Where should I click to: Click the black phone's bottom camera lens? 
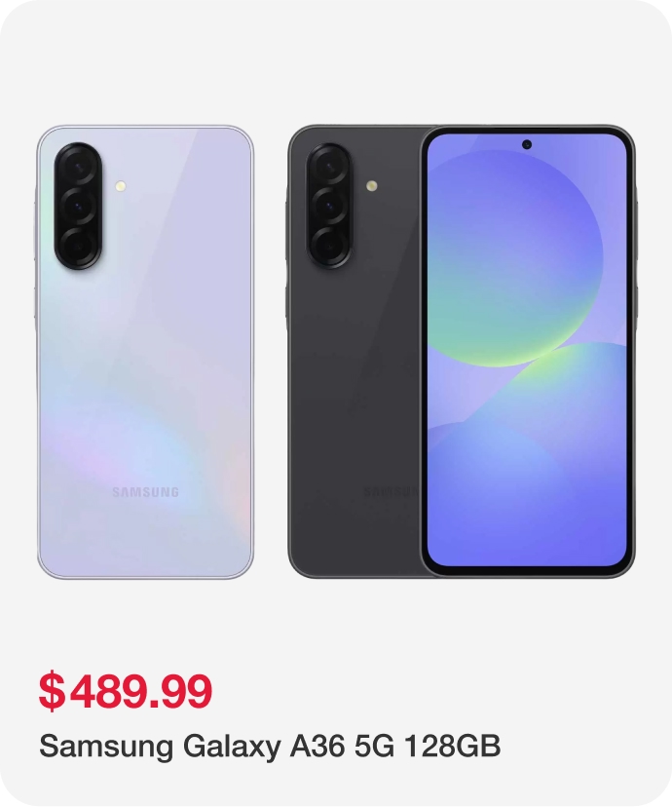point(329,247)
